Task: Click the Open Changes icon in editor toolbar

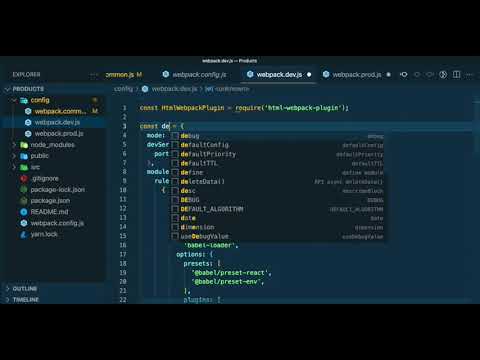Action: coord(404,75)
